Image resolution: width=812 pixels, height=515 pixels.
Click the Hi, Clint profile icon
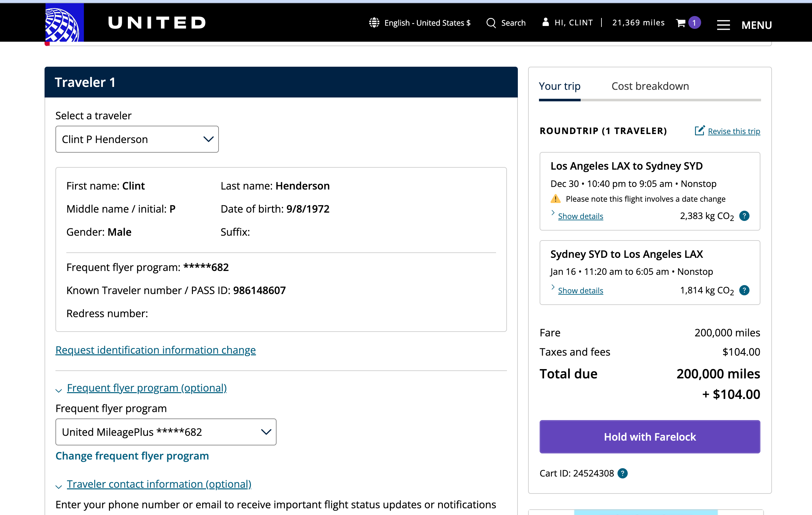coord(545,22)
